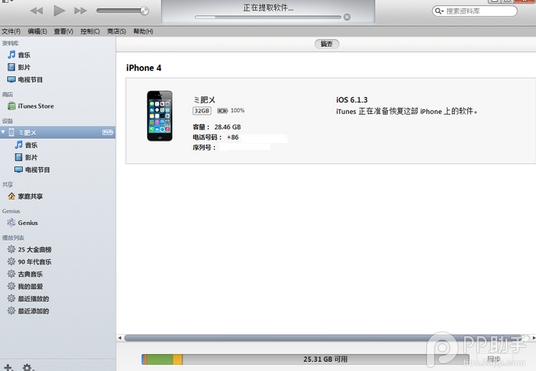Open the 商店(S) menu
536x371 pixels.
point(117,31)
